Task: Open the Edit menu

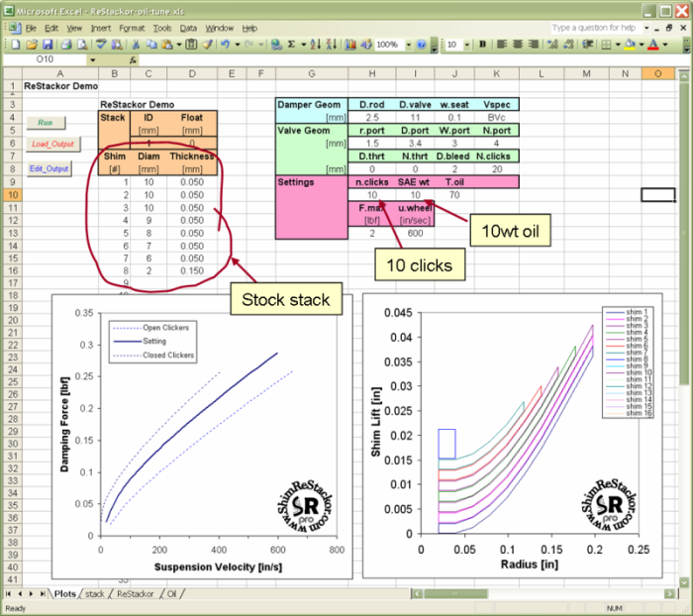Action: pyautogui.click(x=51, y=29)
